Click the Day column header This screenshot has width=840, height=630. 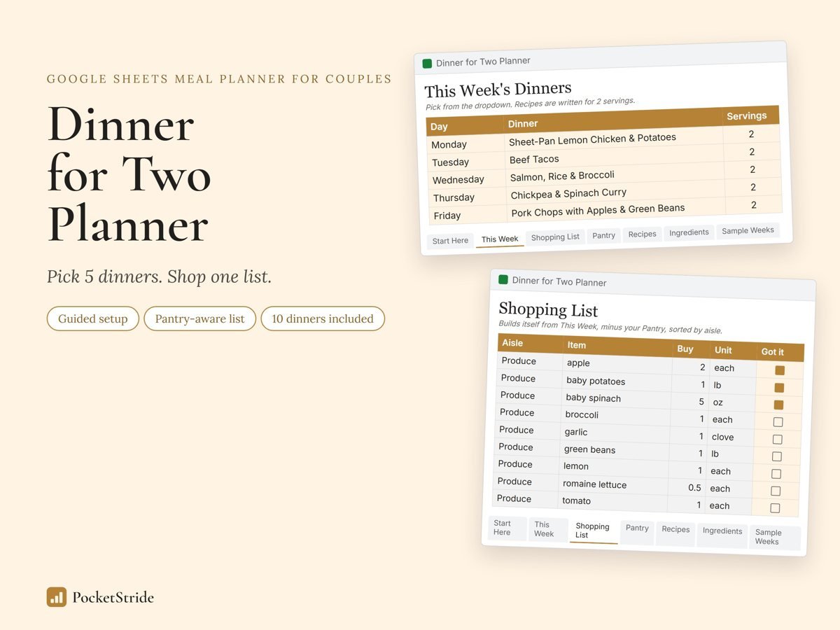click(465, 125)
